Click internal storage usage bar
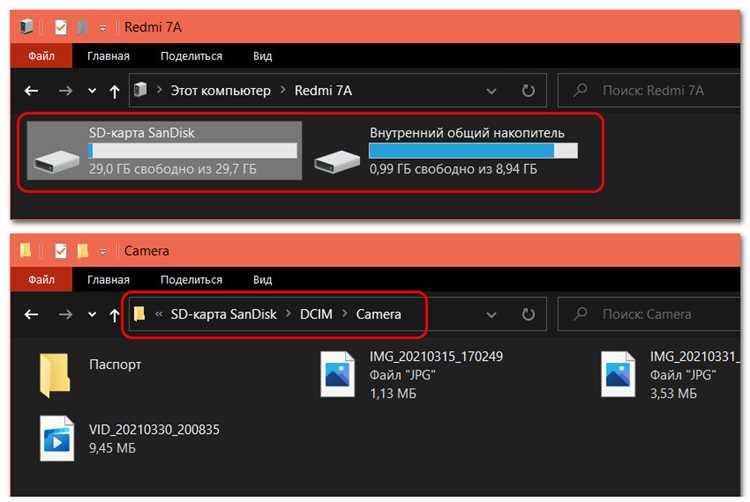Image resolution: width=750 pixels, height=502 pixels. (473, 151)
